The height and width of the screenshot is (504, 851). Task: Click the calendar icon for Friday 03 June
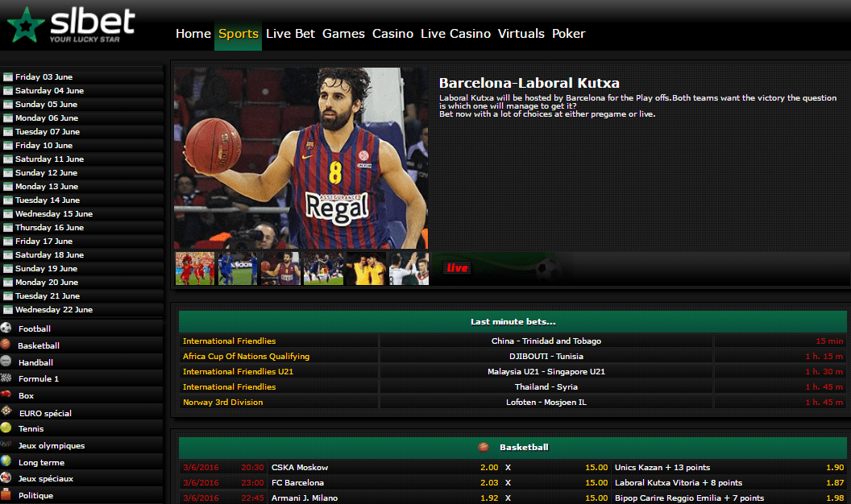pos(8,77)
